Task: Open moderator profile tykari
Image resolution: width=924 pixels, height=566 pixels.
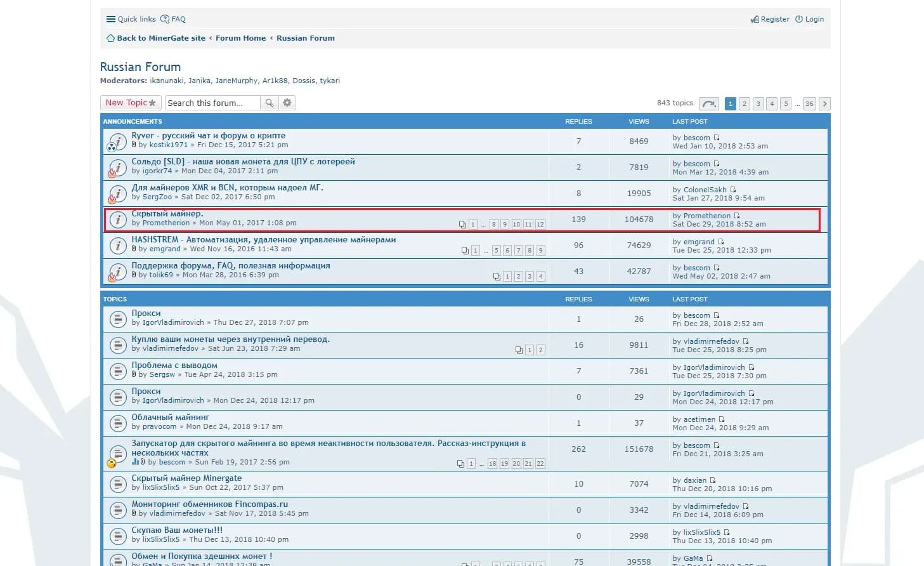Action: pyautogui.click(x=330, y=81)
